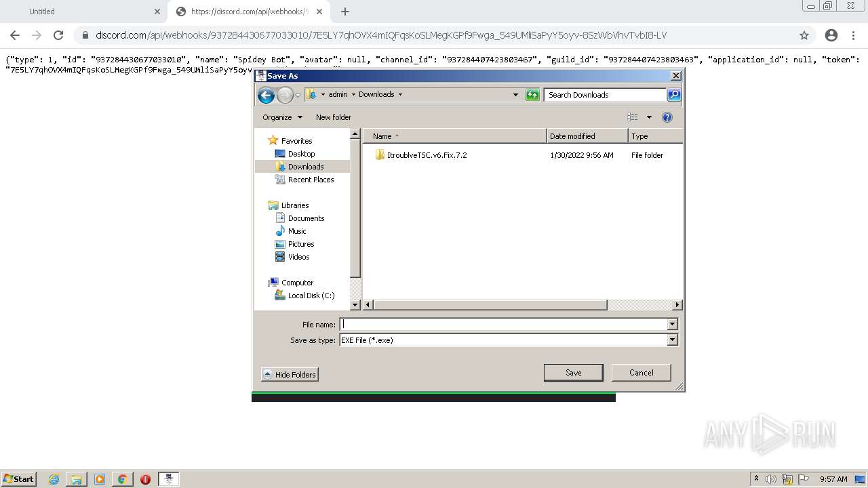Open the Chrome three-dot menu

(x=854, y=35)
